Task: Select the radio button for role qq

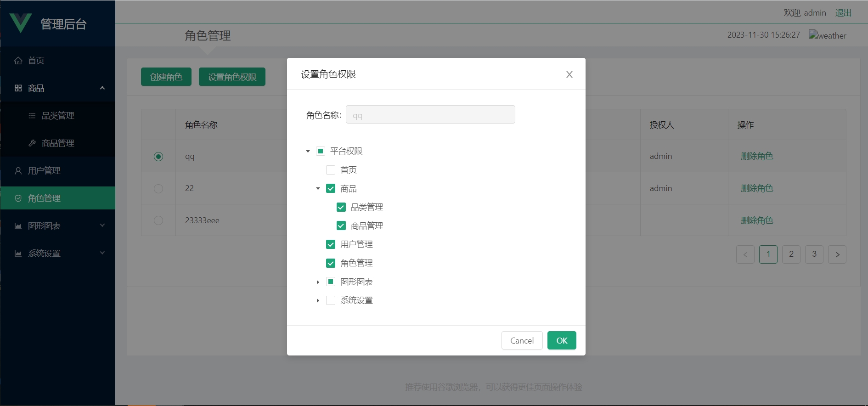Action: click(158, 157)
